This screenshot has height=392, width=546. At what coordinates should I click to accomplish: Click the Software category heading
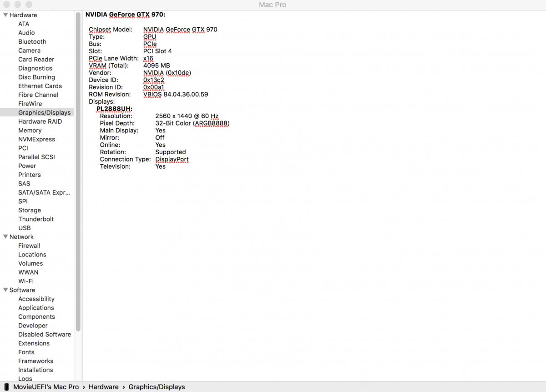tap(22, 290)
